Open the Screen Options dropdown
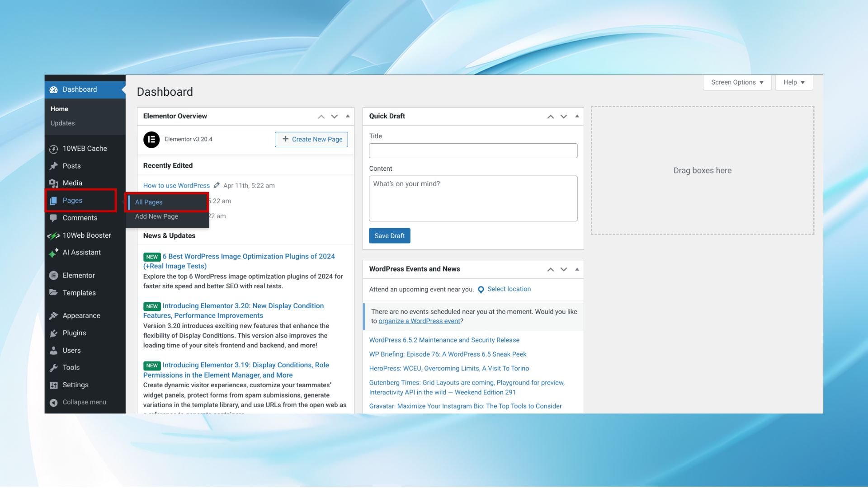 [736, 82]
